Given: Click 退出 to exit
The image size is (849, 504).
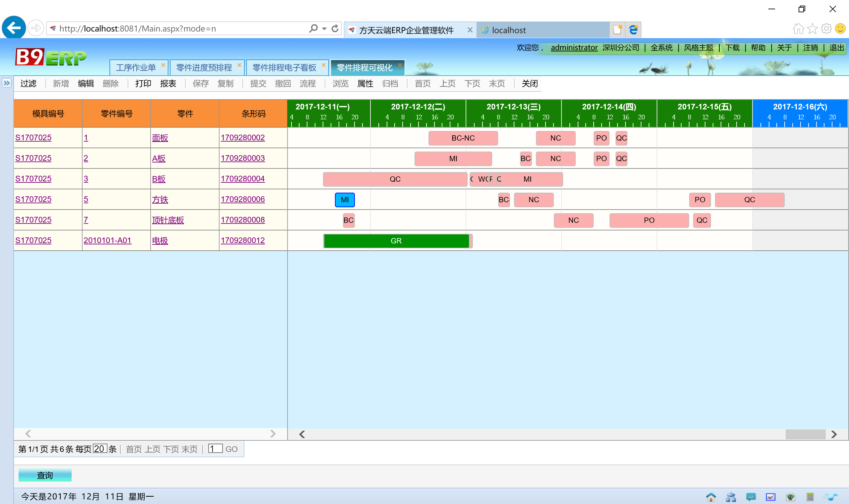Looking at the screenshot, I should (836, 47).
